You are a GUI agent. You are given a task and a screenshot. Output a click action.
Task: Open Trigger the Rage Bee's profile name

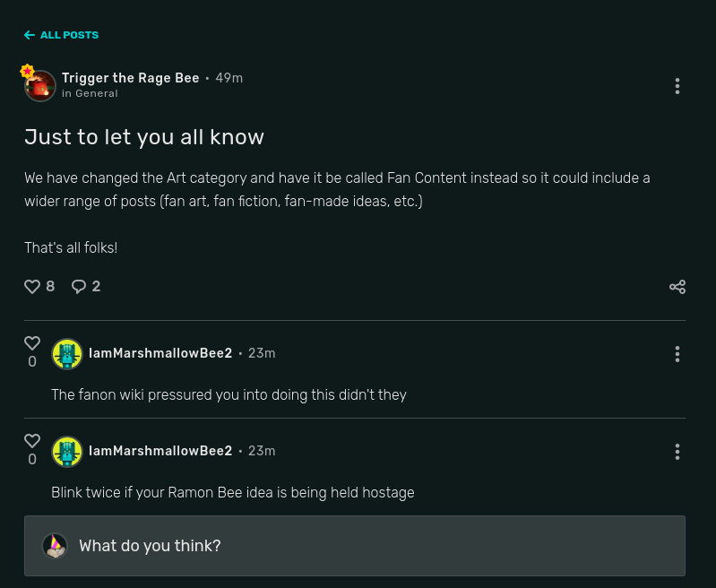[131, 78]
